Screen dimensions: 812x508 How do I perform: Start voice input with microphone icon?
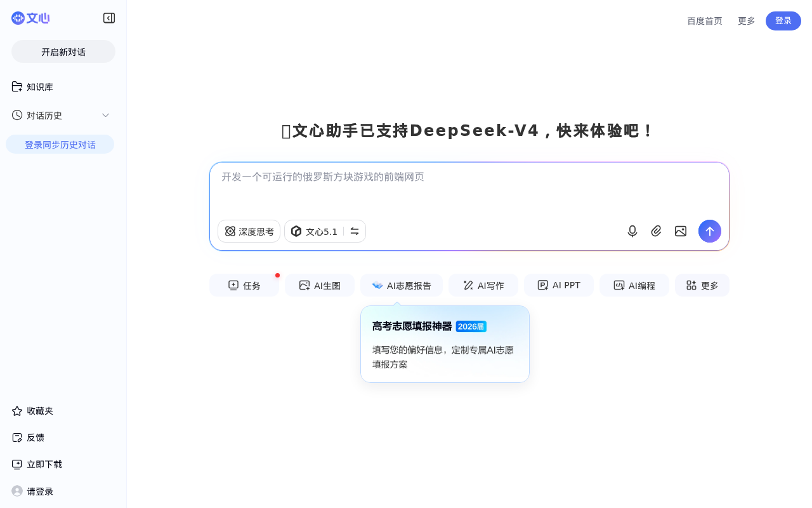click(x=632, y=231)
